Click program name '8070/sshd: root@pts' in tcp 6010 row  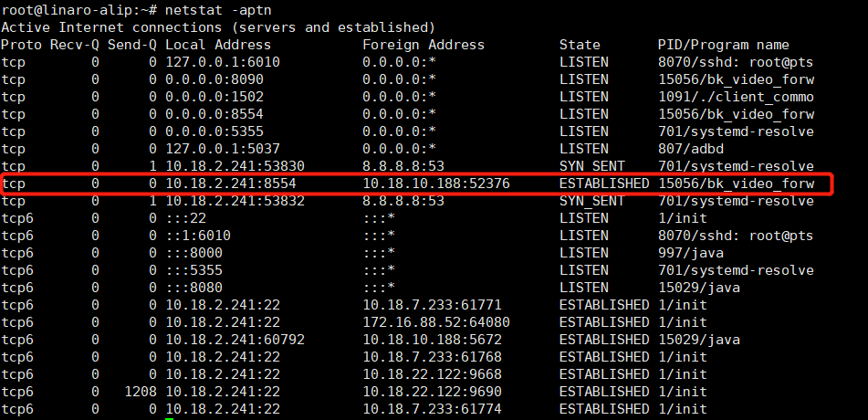click(735, 62)
